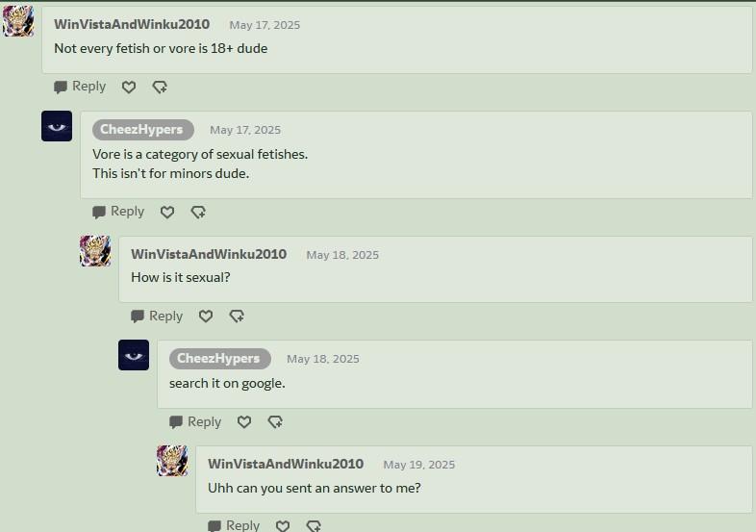Heart the "search it on google" reply
The height and width of the screenshot is (532, 756).
tap(244, 422)
